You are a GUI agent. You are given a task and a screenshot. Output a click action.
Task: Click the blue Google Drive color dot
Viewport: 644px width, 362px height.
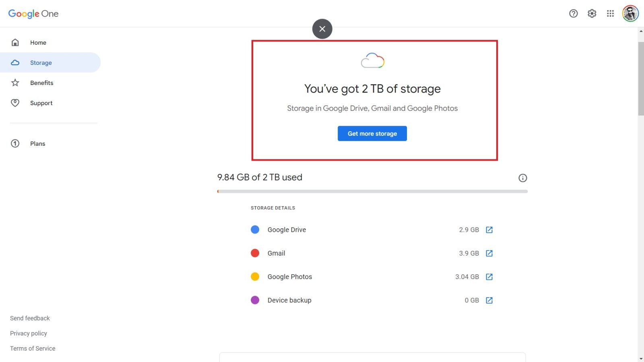point(255,230)
